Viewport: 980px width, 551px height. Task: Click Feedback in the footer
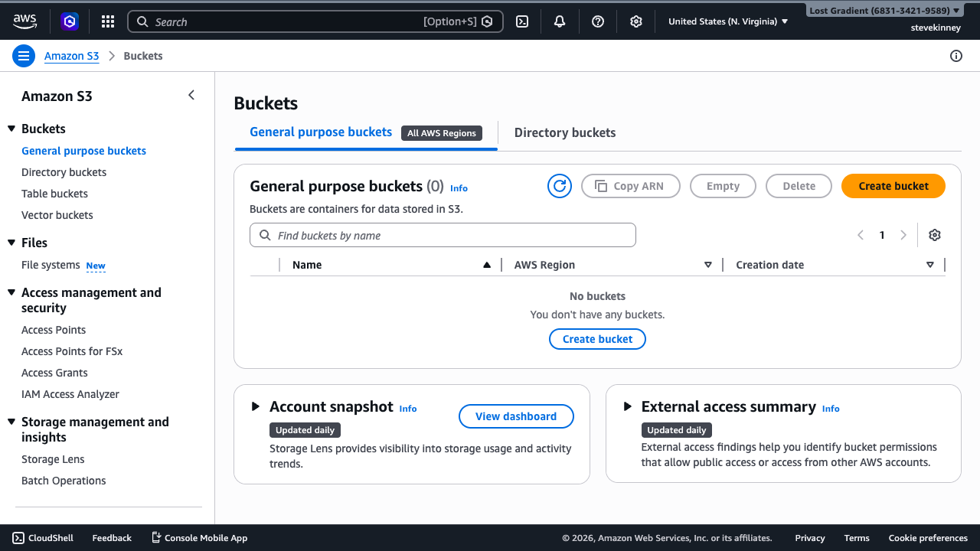(x=112, y=538)
